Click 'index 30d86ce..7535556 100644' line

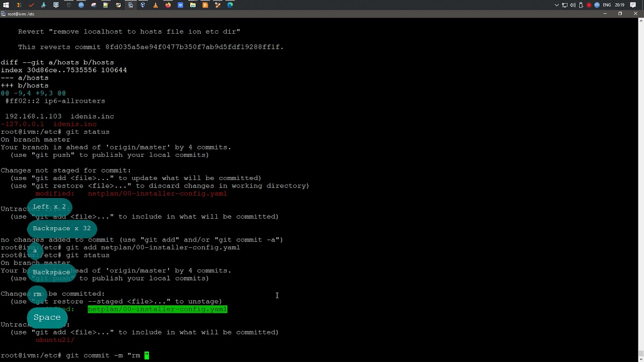point(64,70)
